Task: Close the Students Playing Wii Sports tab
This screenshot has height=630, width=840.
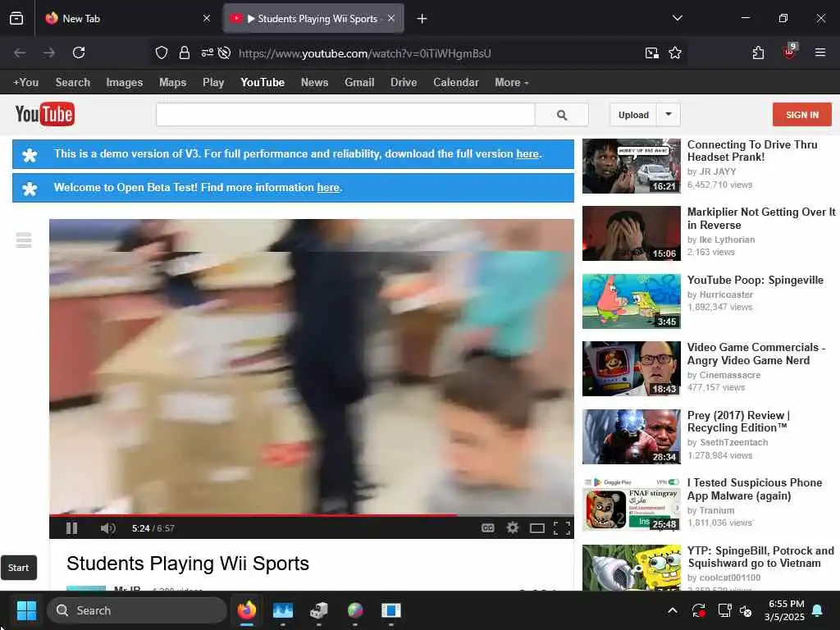Action: point(391,18)
